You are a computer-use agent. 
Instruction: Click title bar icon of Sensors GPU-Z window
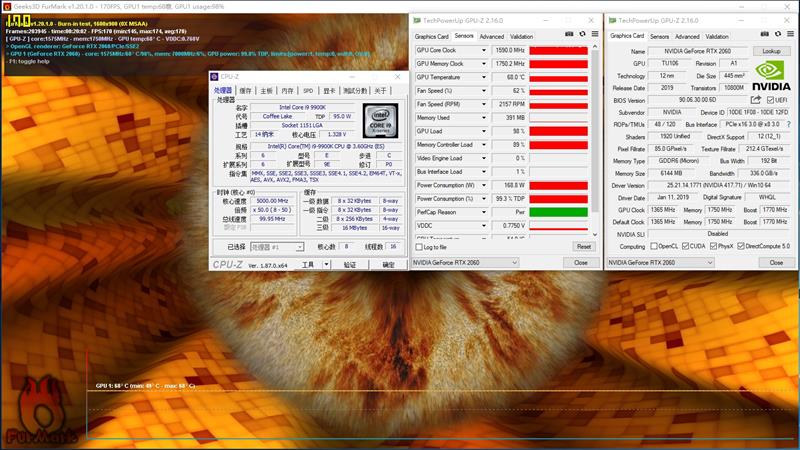tap(417, 20)
